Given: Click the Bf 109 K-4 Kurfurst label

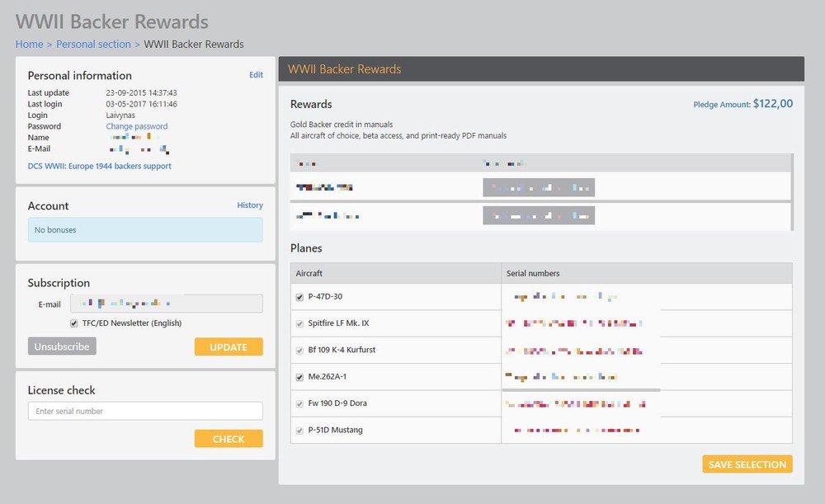Looking at the screenshot, I should pos(342,350).
